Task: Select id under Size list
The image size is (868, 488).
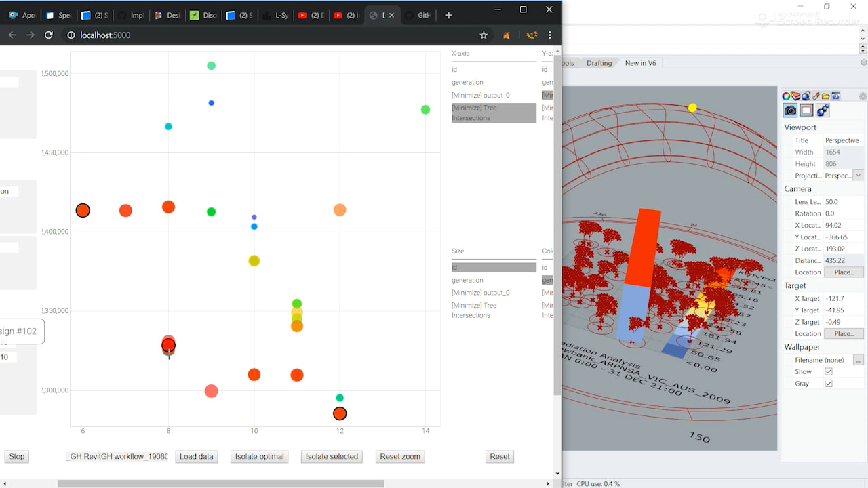Action: (x=494, y=268)
